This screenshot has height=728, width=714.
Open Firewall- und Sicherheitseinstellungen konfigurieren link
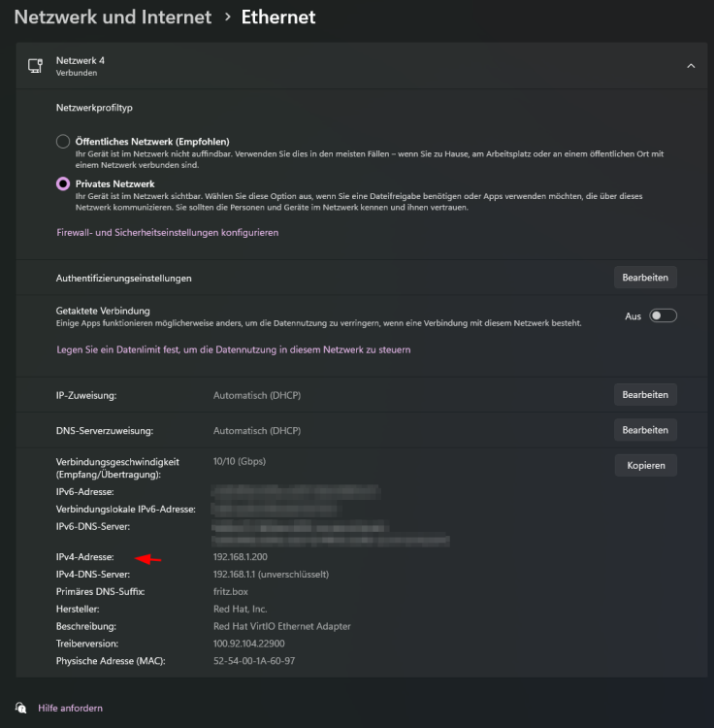(x=168, y=233)
